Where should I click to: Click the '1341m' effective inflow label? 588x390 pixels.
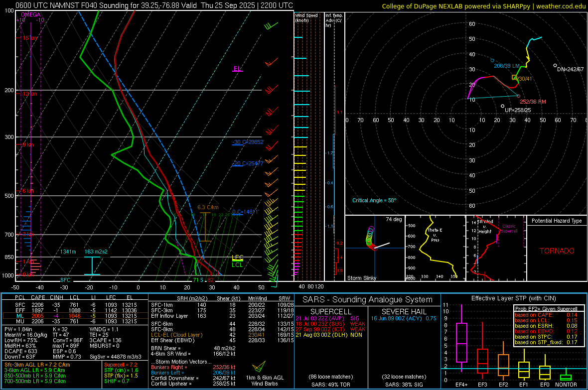tap(68, 252)
